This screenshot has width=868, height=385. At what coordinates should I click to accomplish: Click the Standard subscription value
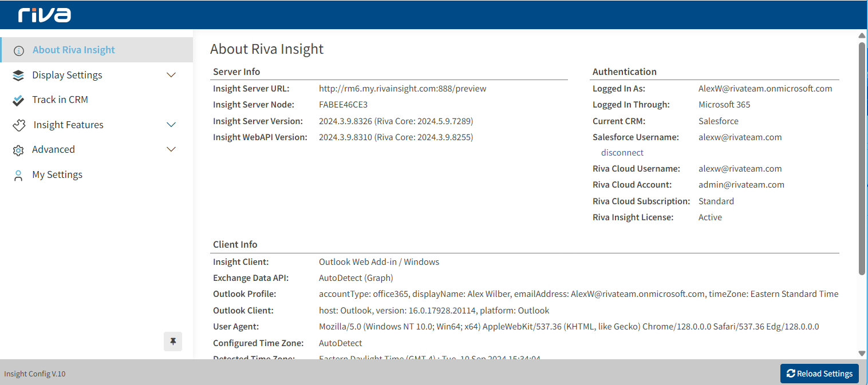[716, 201]
